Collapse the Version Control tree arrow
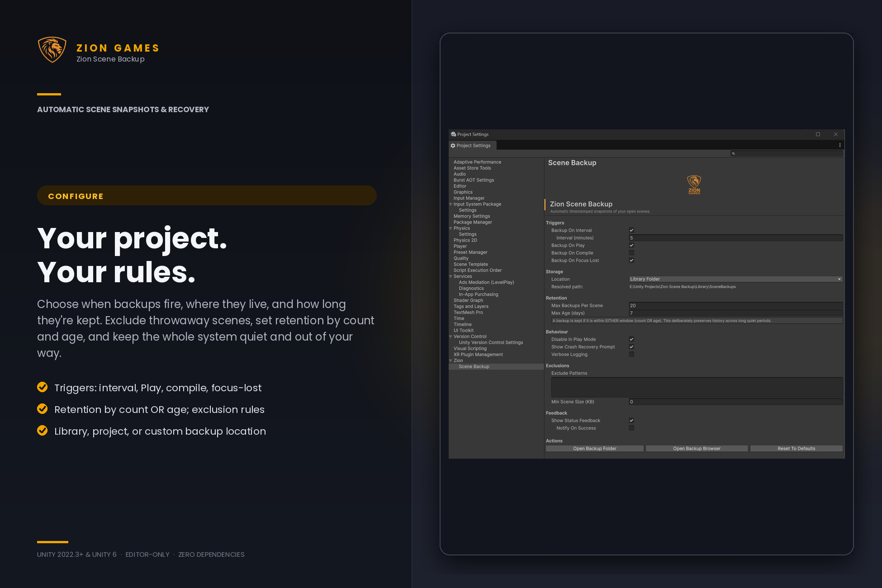882x588 pixels. tap(451, 337)
